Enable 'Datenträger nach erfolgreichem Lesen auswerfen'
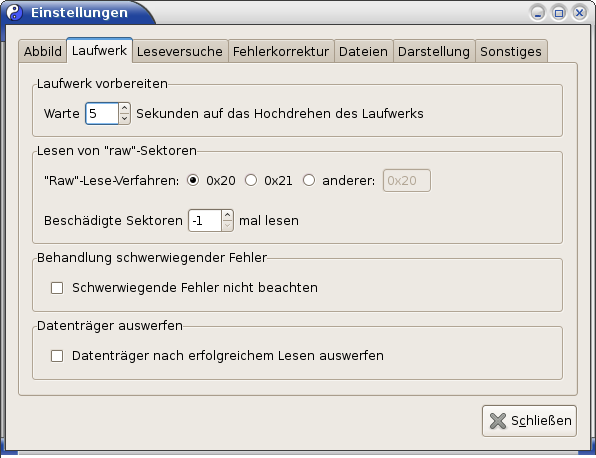This screenshot has width=596, height=458. pyautogui.click(x=57, y=356)
